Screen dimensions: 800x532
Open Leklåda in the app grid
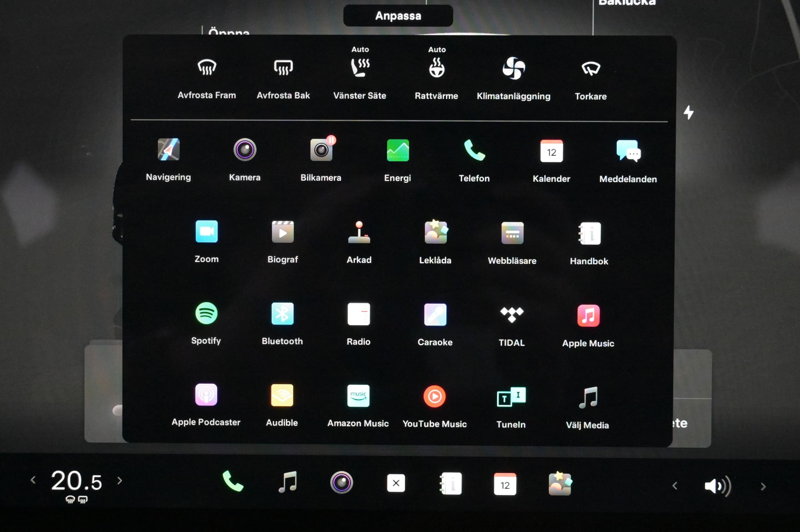(436, 232)
